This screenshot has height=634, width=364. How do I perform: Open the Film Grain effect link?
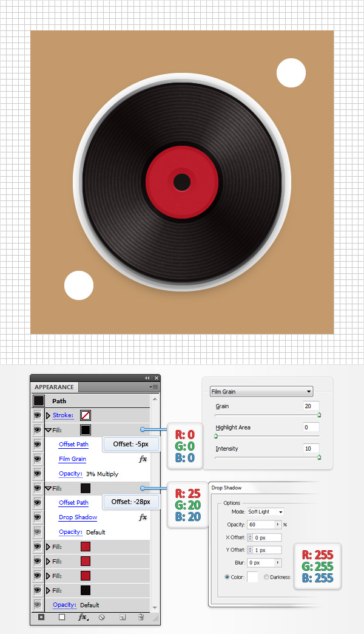point(72,459)
